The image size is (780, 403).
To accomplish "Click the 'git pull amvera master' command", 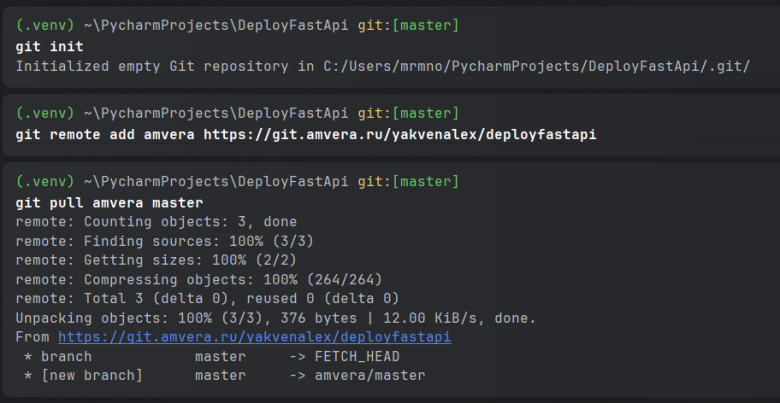I will click(x=109, y=203).
